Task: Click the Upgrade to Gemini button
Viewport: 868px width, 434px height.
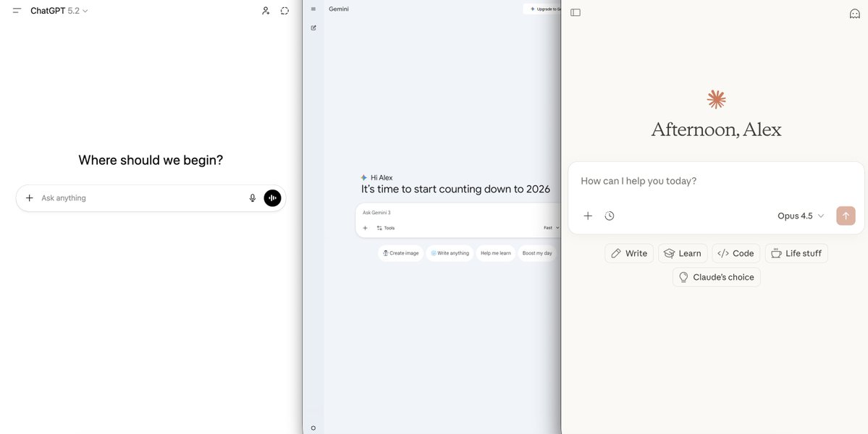Action: (x=542, y=9)
